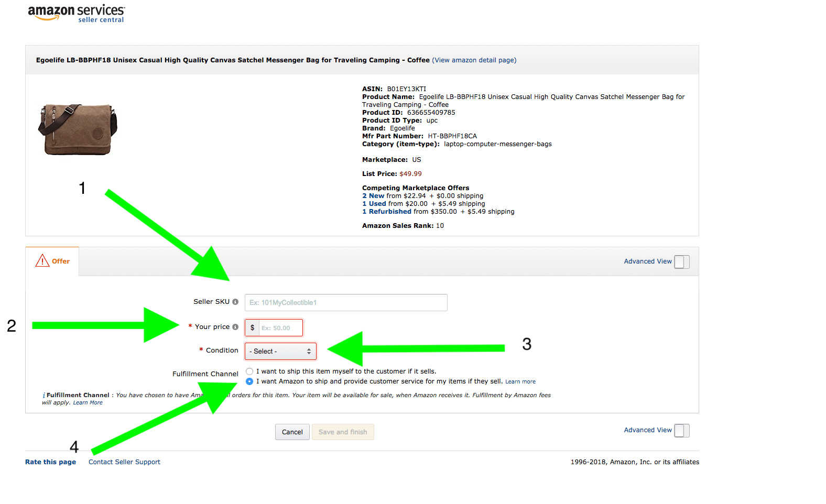This screenshot has height=504, width=826.
Task: Click the Mfr Part Number HT-BBPHF18CA
Action: click(x=452, y=136)
